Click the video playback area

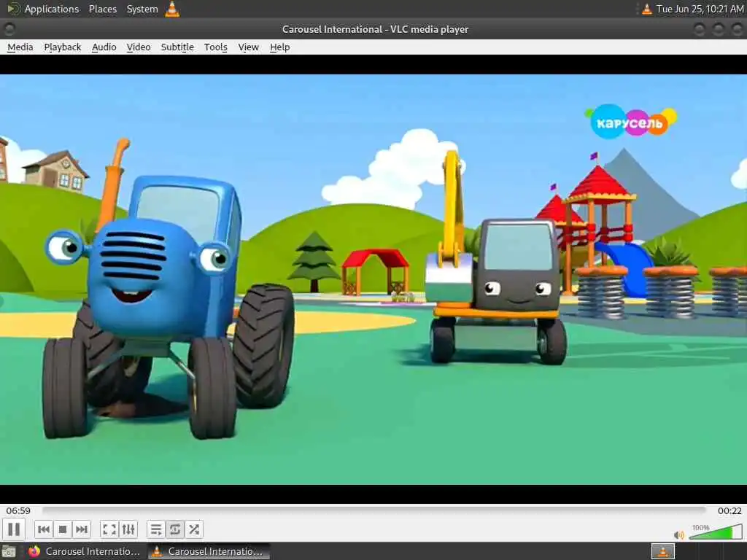pos(373,279)
